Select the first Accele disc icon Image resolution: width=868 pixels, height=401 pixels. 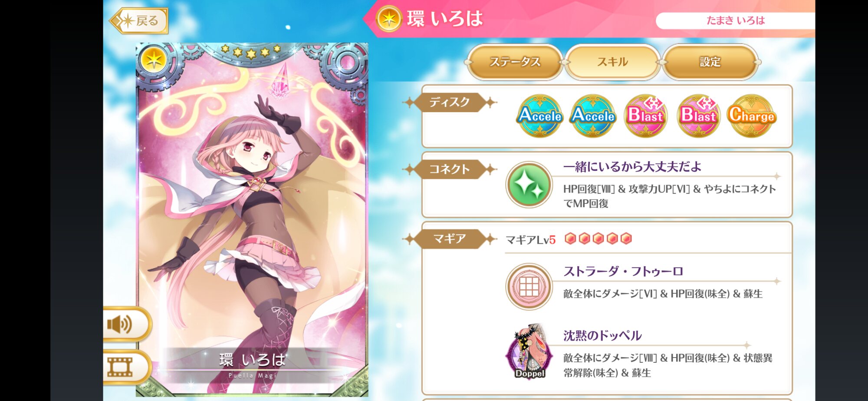click(x=540, y=116)
